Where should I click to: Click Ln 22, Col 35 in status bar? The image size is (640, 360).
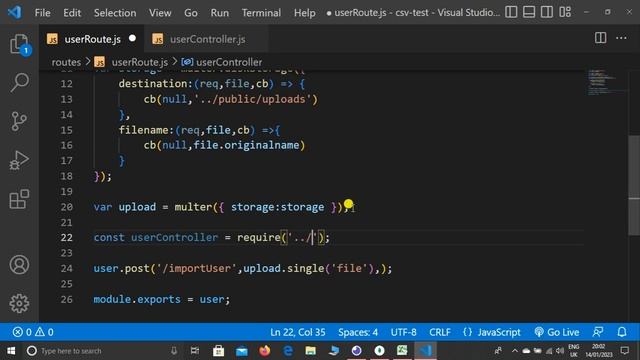(298, 332)
